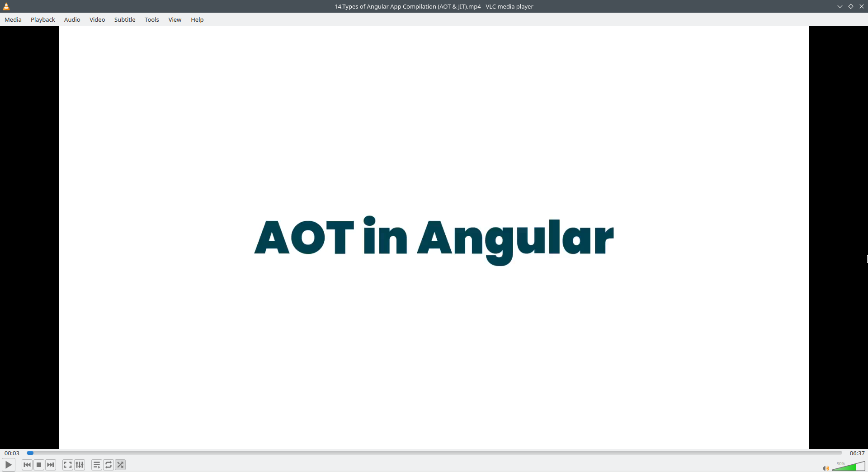Show extended settings and effects
This screenshot has height=472, width=868.
(80, 465)
